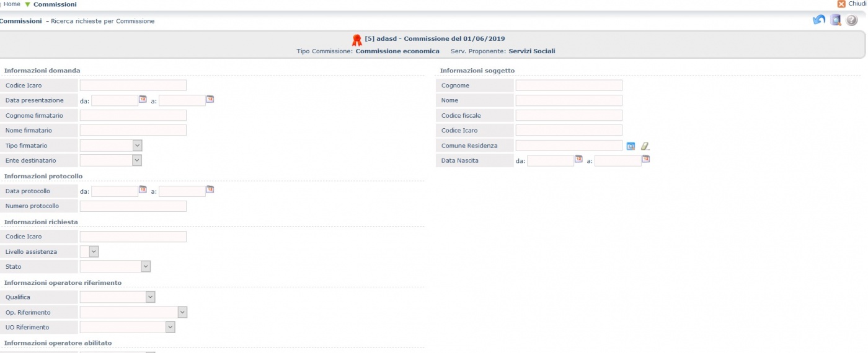Open calendar for Data protocollo 'da' date
Viewport: 868px width, 353px height.
coord(143,190)
